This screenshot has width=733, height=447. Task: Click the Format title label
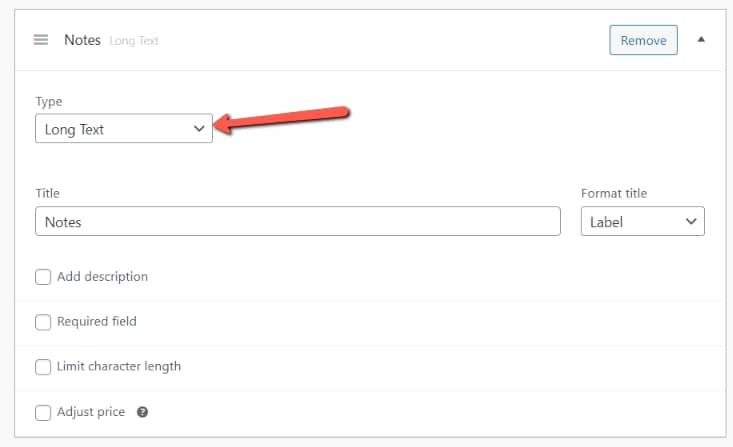click(x=614, y=193)
